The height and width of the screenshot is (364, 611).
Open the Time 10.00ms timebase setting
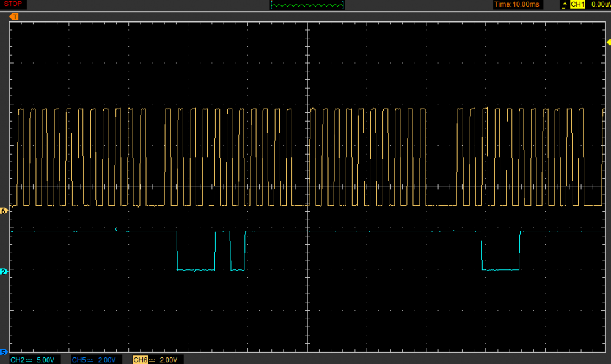coord(516,5)
